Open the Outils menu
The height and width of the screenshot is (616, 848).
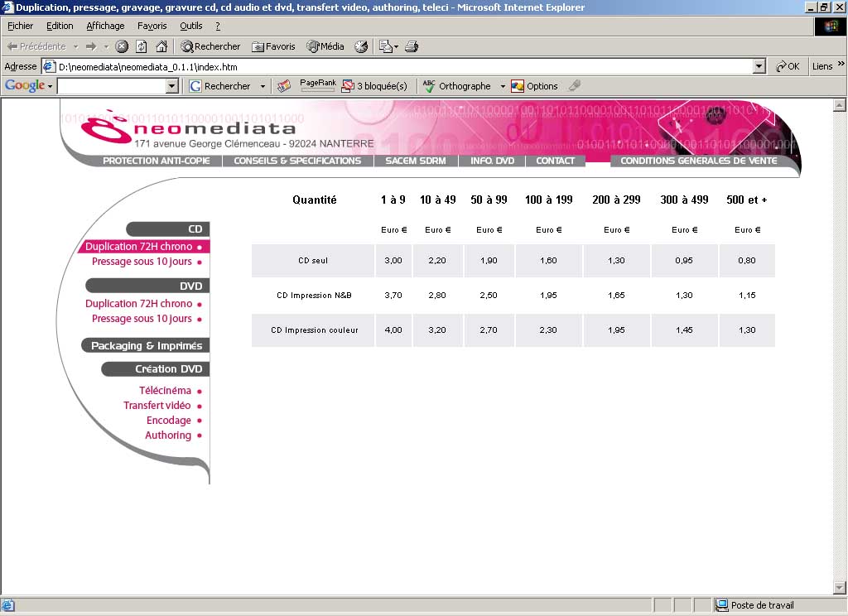click(x=191, y=26)
